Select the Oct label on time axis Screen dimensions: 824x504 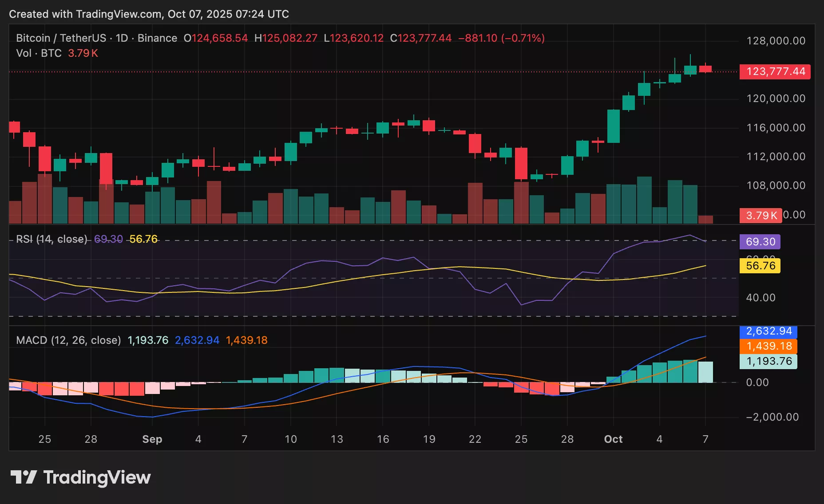[613, 439]
